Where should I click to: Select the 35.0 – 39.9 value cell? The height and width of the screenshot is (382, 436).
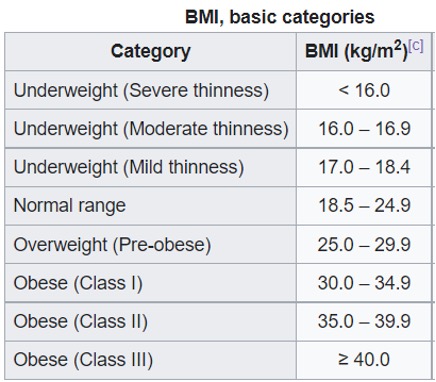pyautogui.click(x=364, y=321)
